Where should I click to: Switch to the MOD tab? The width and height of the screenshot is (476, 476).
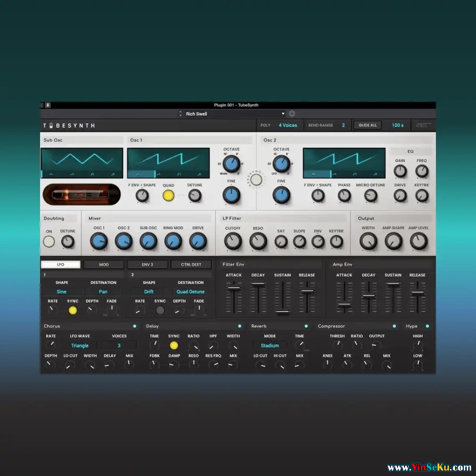(x=104, y=265)
